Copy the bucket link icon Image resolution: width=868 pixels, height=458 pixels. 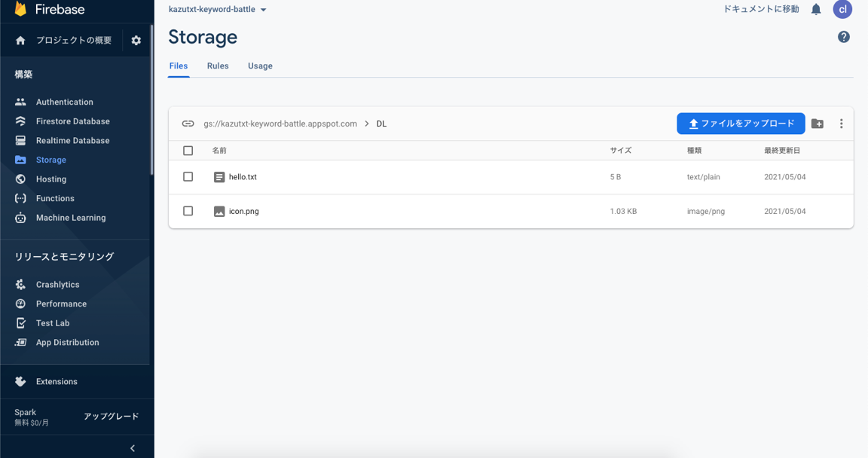188,124
